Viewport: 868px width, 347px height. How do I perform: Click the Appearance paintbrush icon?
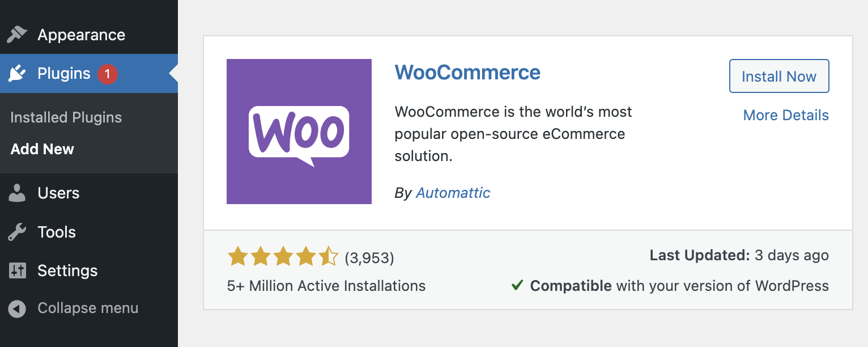point(18,35)
